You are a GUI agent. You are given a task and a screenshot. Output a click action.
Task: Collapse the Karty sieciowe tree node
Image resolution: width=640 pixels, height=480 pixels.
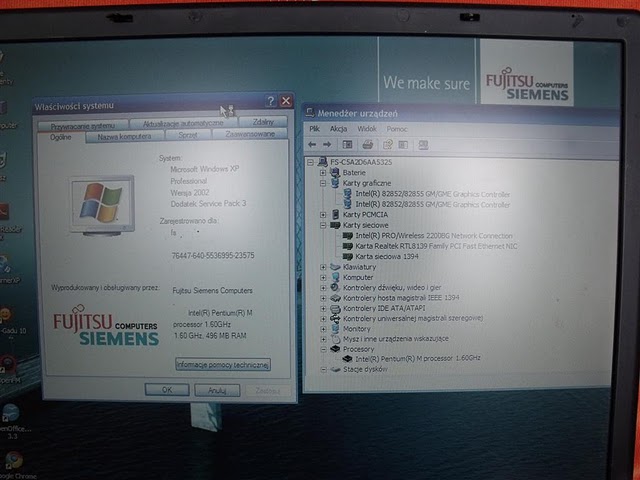point(323,225)
